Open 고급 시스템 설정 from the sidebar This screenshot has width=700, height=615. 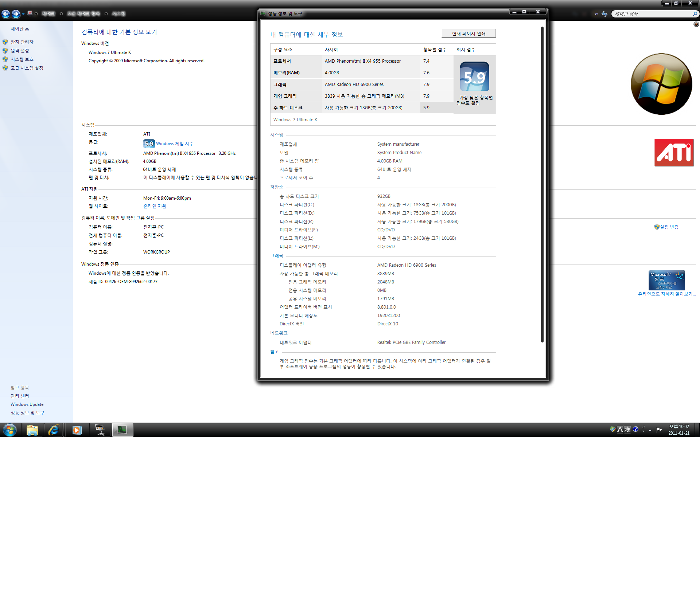click(x=27, y=68)
